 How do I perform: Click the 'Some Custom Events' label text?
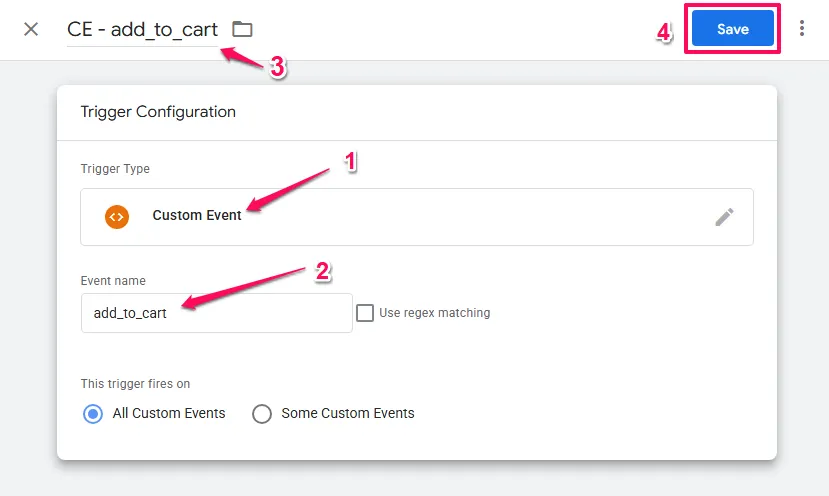click(x=348, y=413)
